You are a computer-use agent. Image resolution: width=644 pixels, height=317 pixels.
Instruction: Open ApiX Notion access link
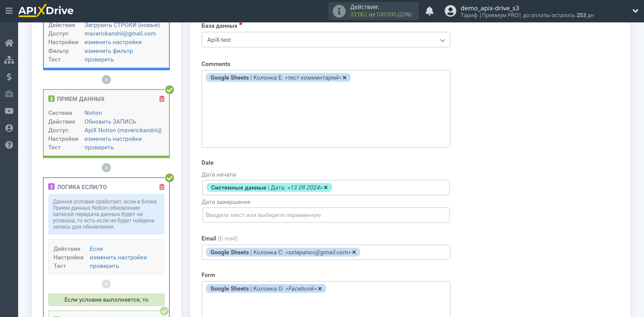(x=123, y=130)
